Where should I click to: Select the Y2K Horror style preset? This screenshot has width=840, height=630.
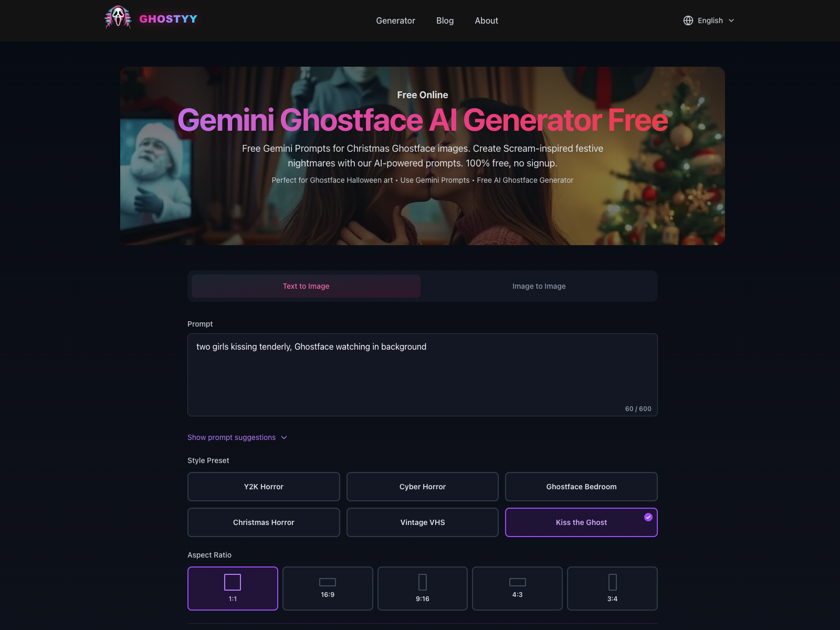264,487
